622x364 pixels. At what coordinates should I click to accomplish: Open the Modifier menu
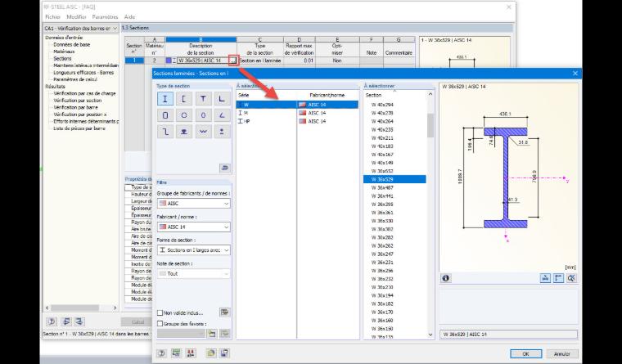click(x=76, y=17)
